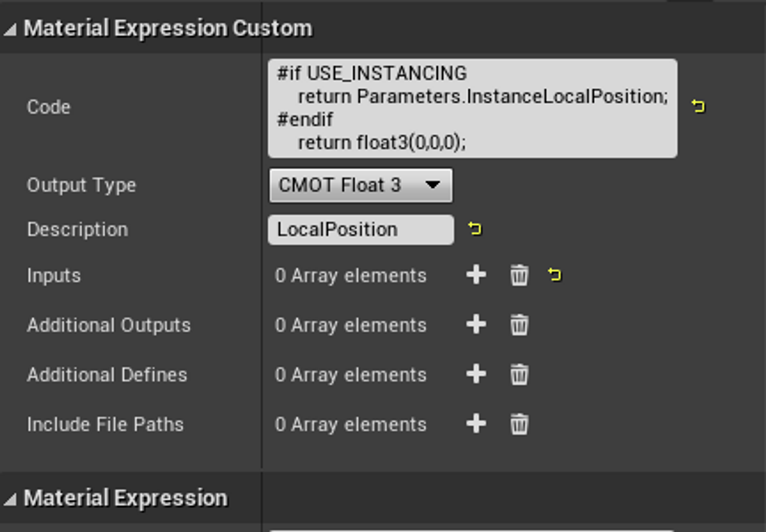The width and height of the screenshot is (766, 532).
Task: Click into the Code text box
Action: point(472,108)
